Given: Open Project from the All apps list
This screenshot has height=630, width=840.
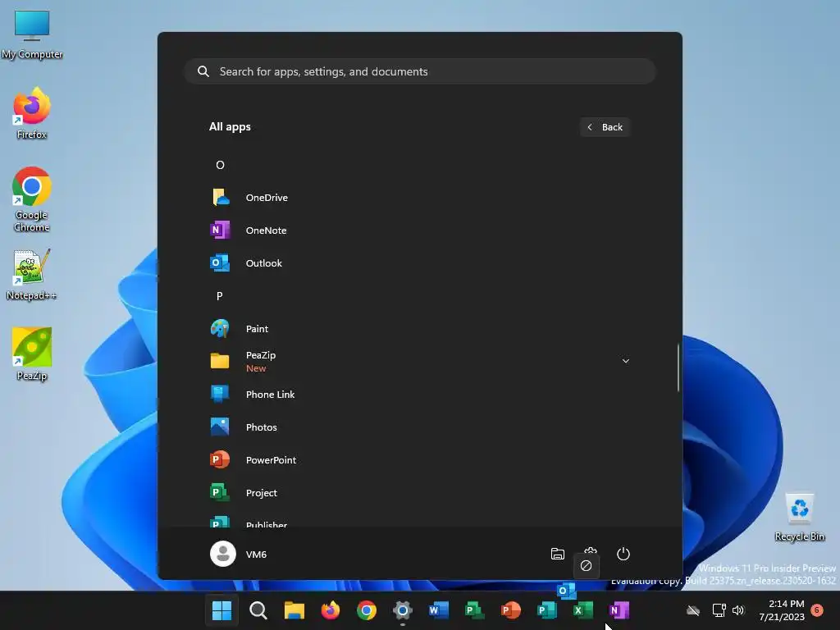Looking at the screenshot, I should (420, 493).
